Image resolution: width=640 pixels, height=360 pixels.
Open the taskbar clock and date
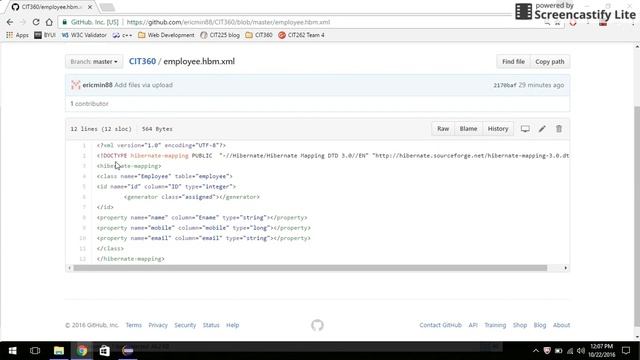coord(602,351)
